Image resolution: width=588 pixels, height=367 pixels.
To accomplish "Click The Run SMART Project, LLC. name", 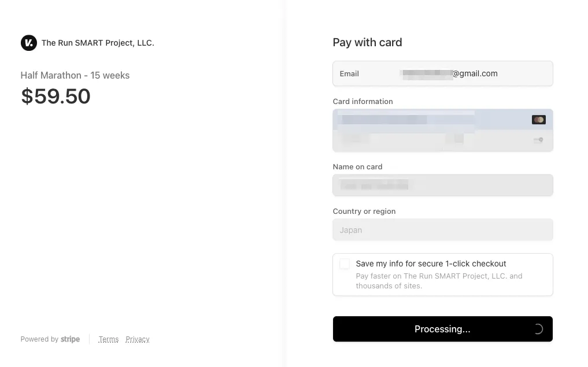I will [x=98, y=43].
